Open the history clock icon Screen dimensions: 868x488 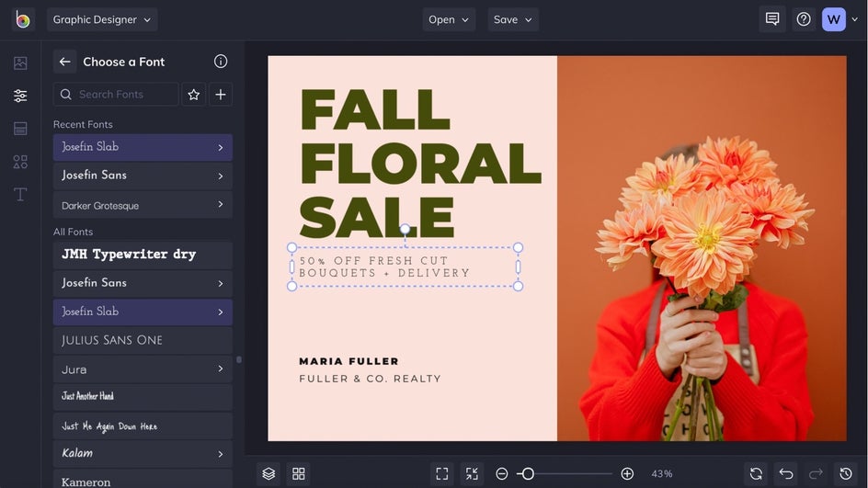click(x=846, y=473)
